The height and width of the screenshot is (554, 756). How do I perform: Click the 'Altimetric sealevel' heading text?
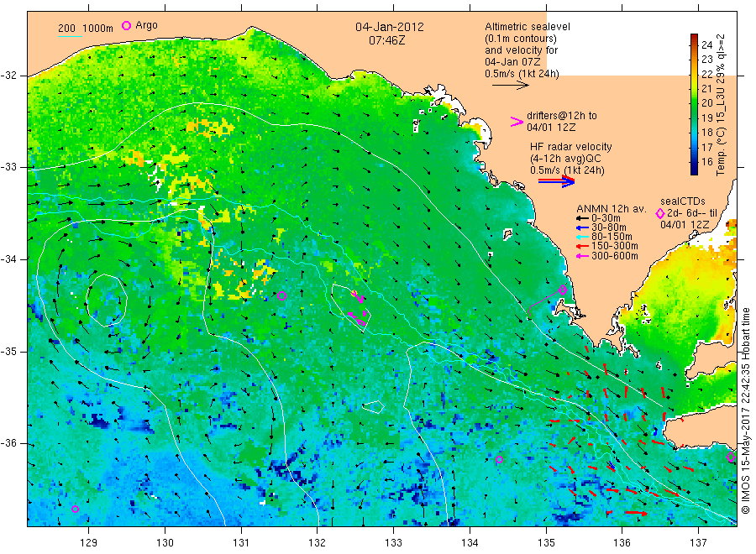[527, 27]
